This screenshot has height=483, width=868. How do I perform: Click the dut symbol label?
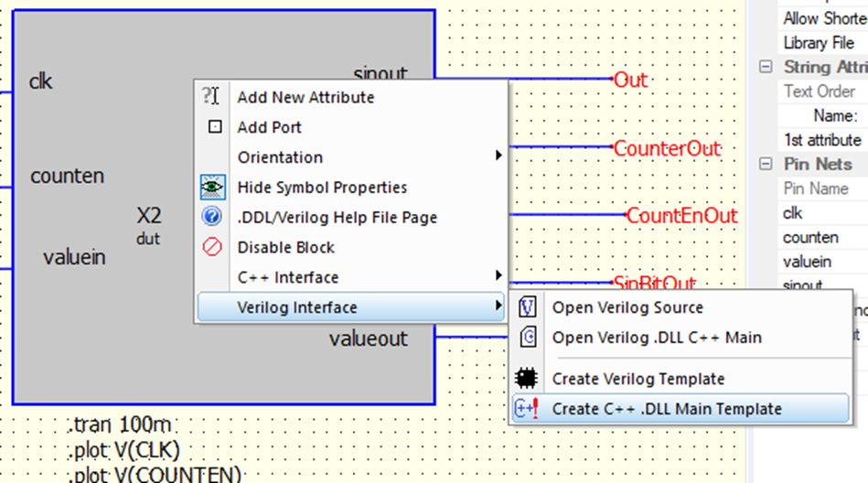(148, 239)
